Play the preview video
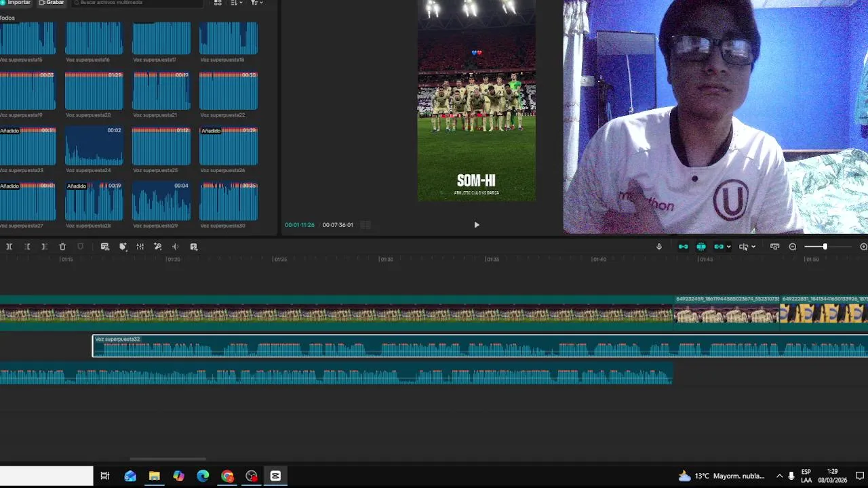868x488 pixels. 477,225
